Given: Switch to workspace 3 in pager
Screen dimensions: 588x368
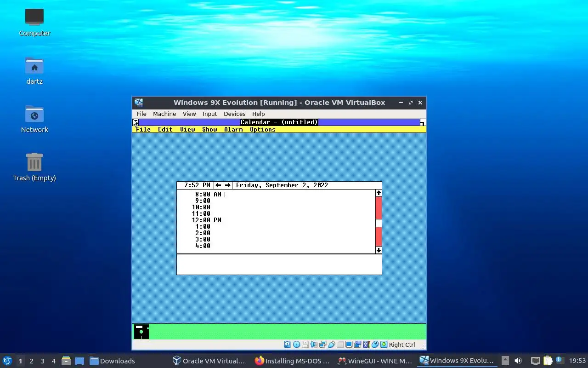Looking at the screenshot, I should 42,361.
